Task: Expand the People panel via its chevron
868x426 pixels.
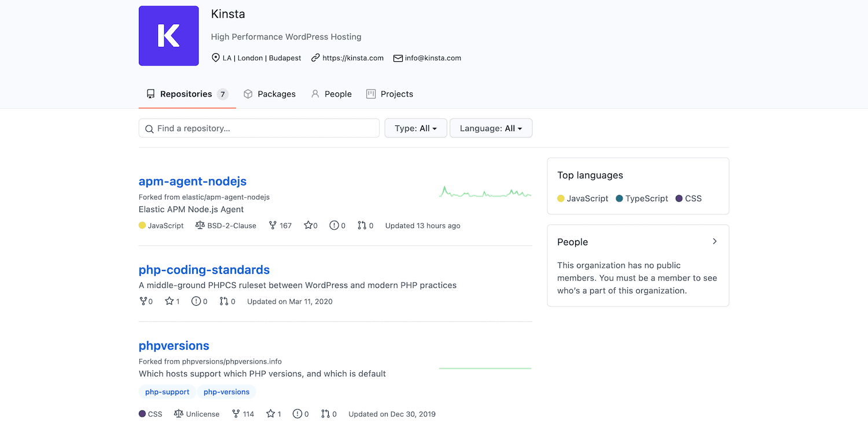Action: coord(715,242)
